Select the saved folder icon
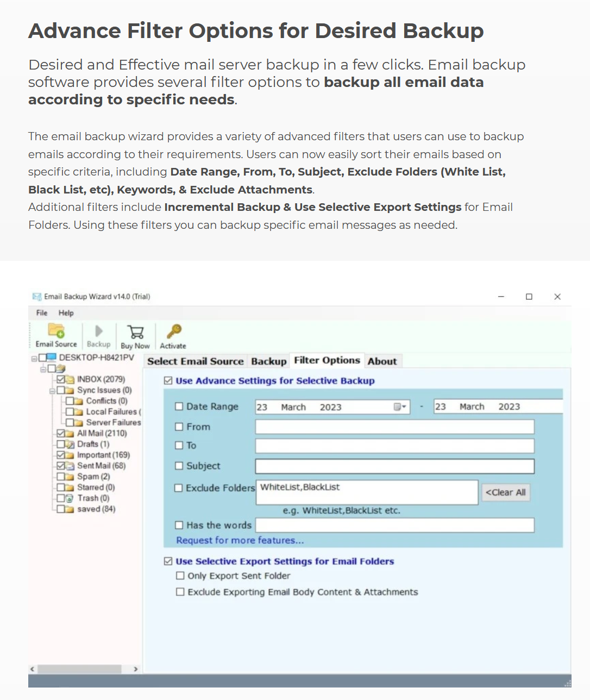Screen dimensions: 590x700 [70, 509]
